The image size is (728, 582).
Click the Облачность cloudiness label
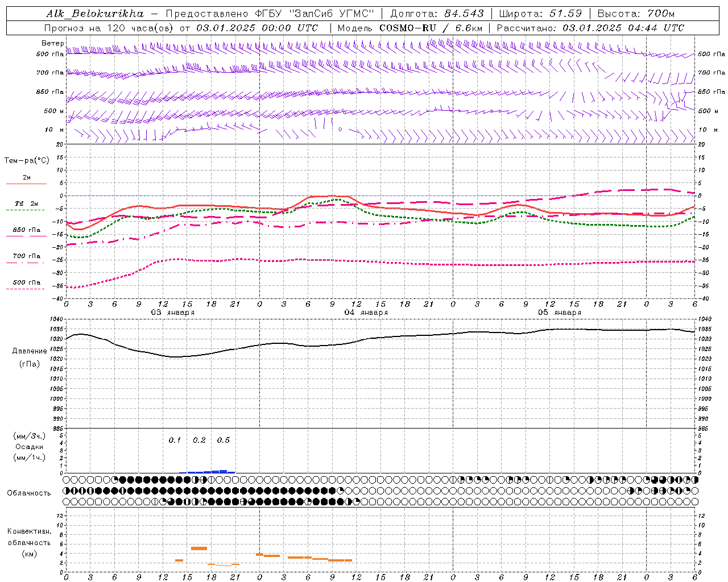[x=29, y=493]
